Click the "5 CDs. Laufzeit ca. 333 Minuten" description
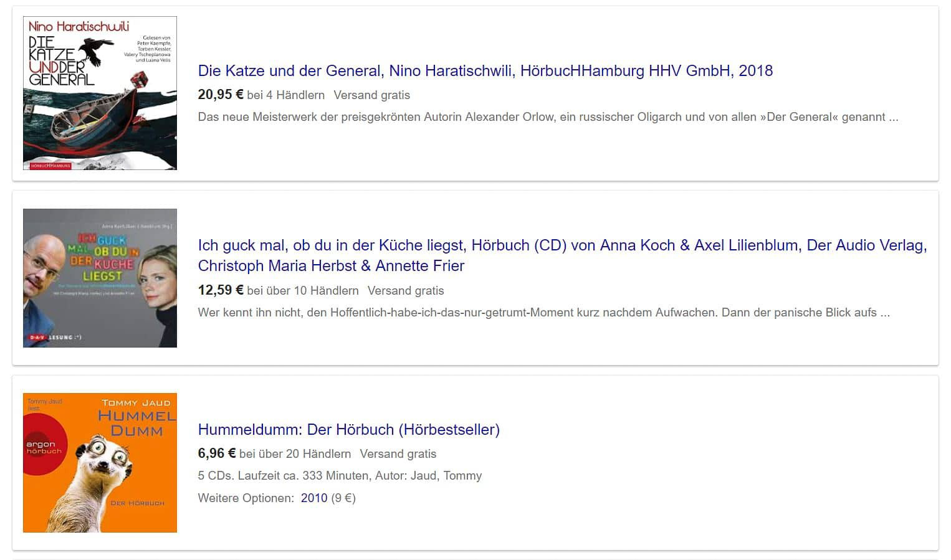951x560 pixels. [340, 476]
